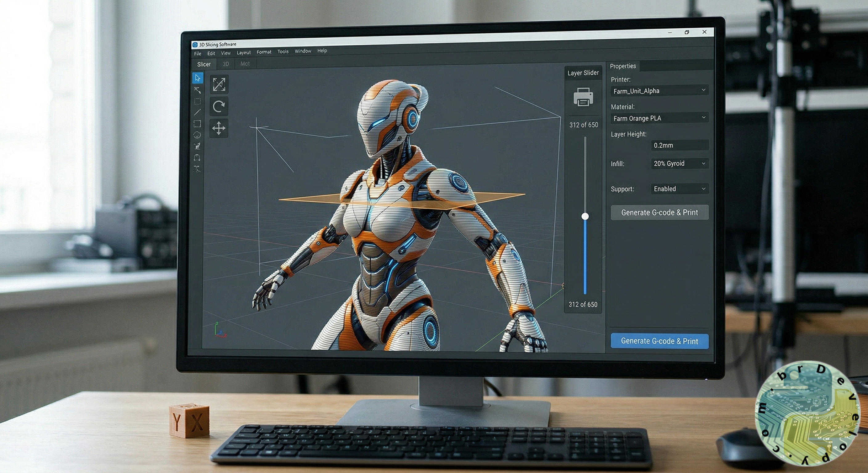Switch to the 3D tab
This screenshot has height=473, width=868.
[x=225, y=64]
